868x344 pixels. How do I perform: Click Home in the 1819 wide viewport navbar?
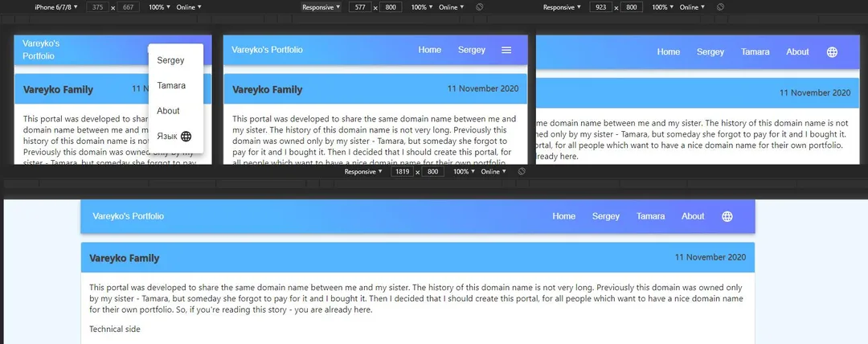click(x=563, y=216)
